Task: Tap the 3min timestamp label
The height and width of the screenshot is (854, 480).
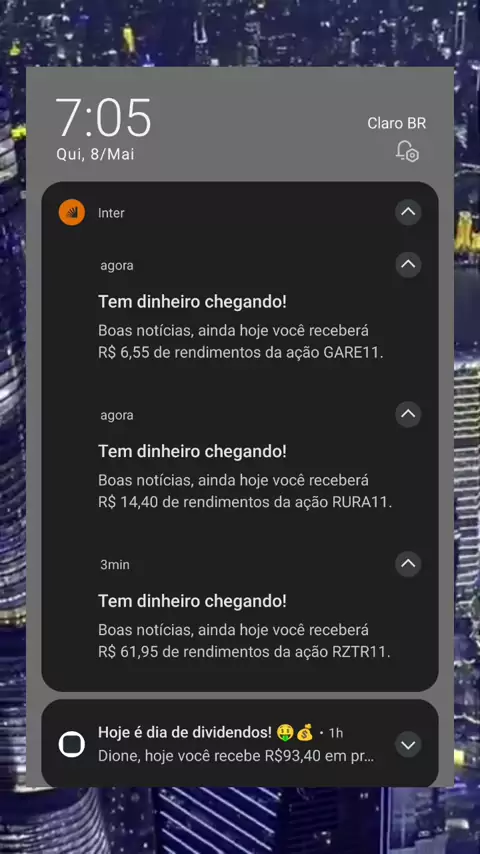Action: [115, 565]
